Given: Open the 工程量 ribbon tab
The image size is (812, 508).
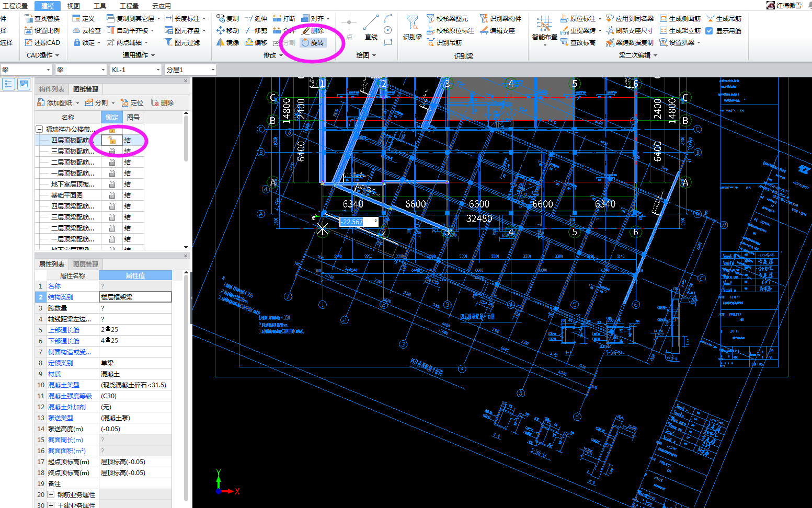Looking at the screenshot, I should click(129, 6).
